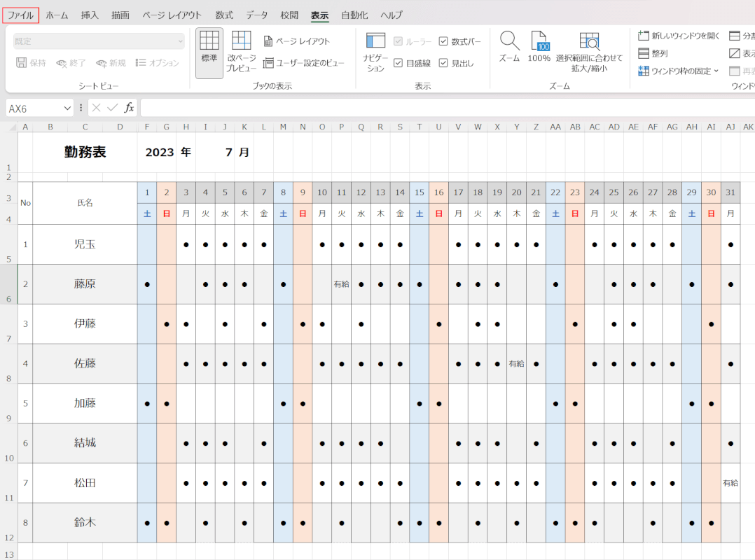755x560 pixels.
Task: Click the ユーザー設定のビュー button
Action: (303, 63)
